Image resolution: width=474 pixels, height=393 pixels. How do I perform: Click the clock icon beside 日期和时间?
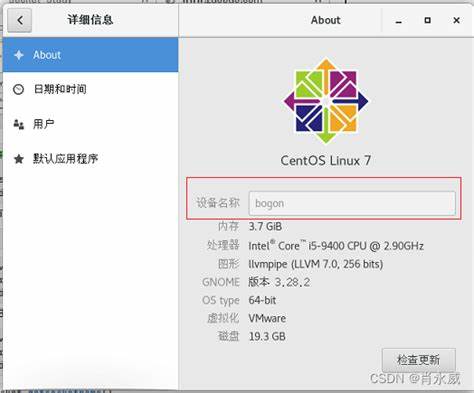pos(18,89)
